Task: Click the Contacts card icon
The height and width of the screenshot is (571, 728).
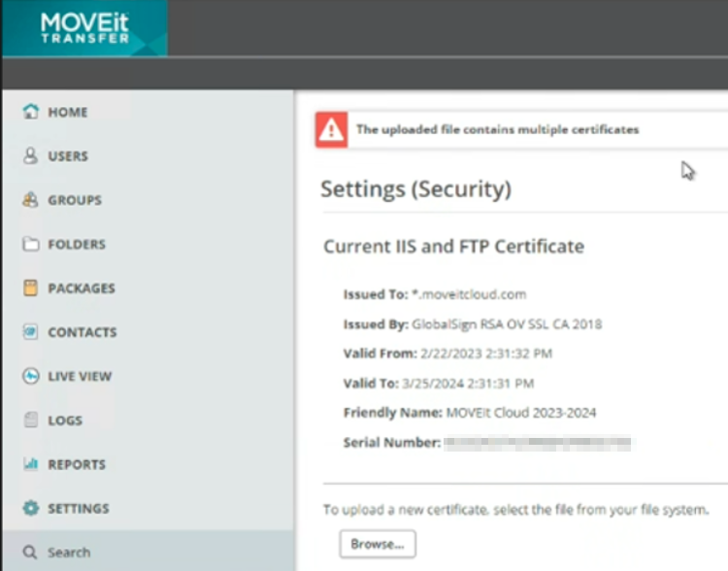Action: (31, 332)
